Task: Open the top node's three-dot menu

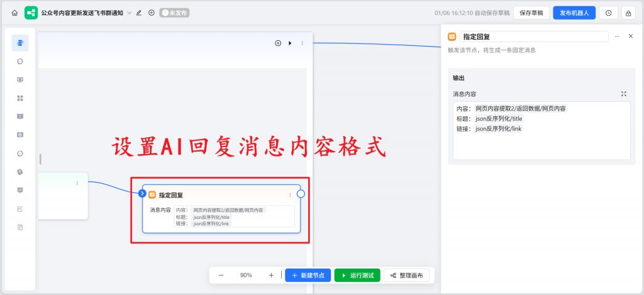Action: pos(303,43)
